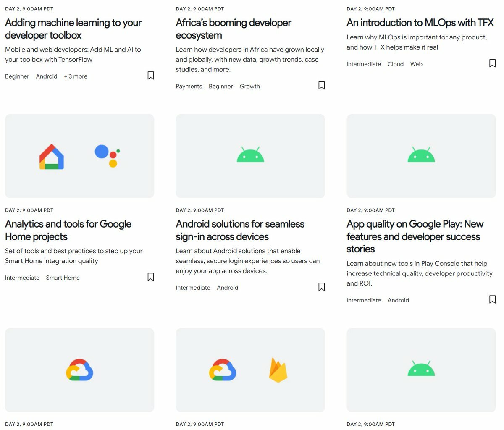Image resolution: width=504 pixels, height=430 pixels.
Task: Select Android tag under seamless sign-in session
Action: [x=228, y=288]
